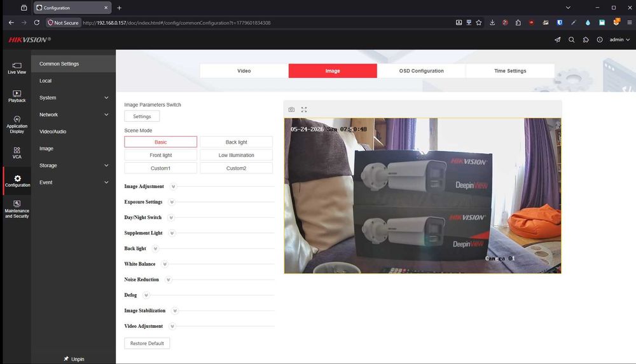Open browser hamburger menu

(629, 23)
